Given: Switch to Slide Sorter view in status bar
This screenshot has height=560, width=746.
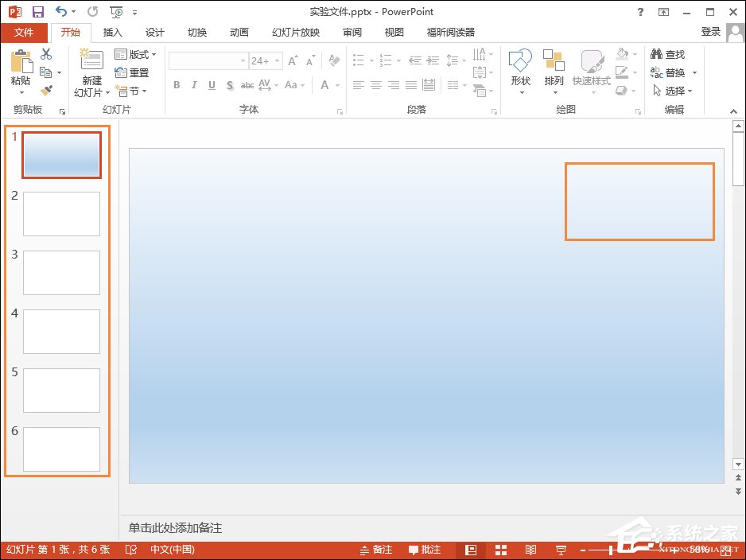Looking at the screenshot, I should click(500, 549).
